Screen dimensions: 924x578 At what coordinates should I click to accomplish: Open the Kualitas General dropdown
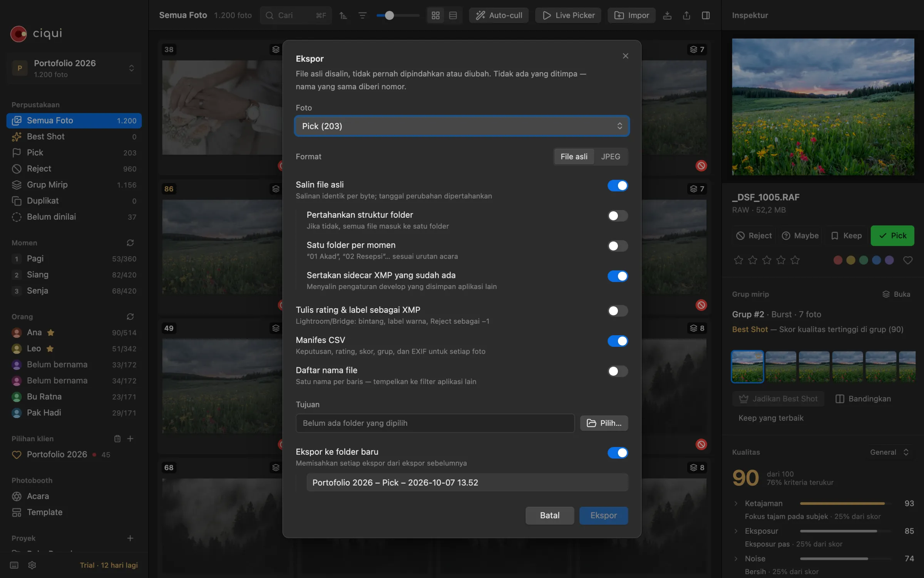tap(889, 452)
